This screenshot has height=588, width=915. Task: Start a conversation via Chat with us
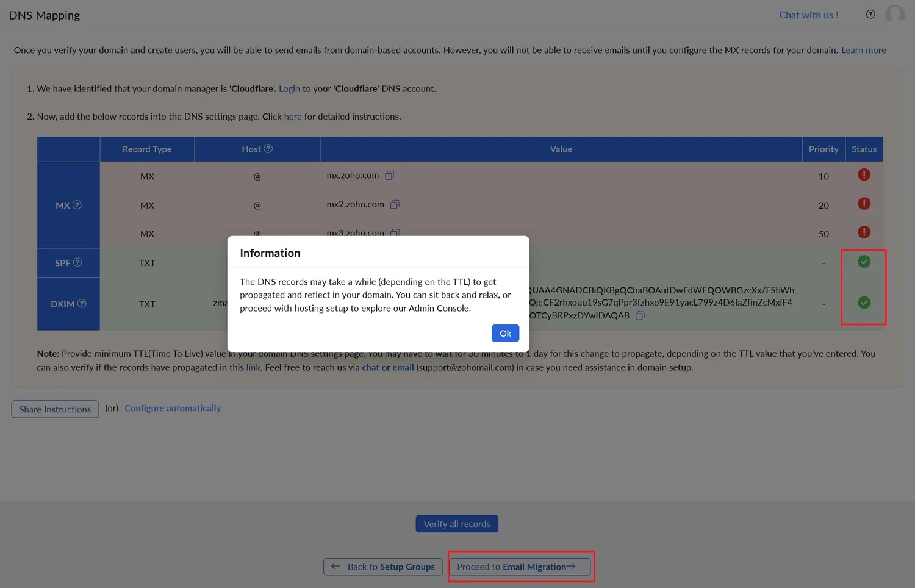point(808,15)
